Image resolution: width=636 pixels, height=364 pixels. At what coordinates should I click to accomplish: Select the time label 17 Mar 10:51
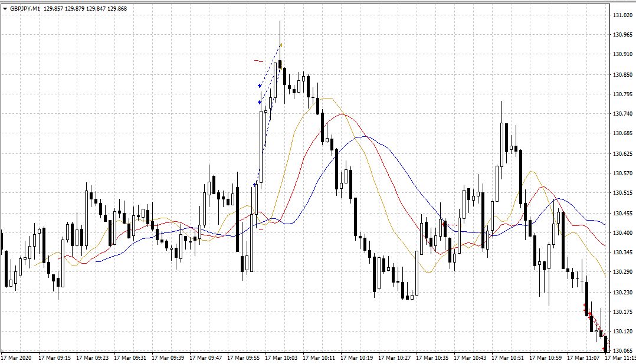point(507,358)
